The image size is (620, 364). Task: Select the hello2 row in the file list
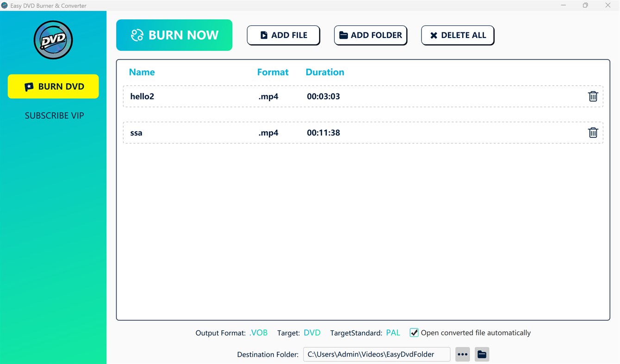click(324, 96)
